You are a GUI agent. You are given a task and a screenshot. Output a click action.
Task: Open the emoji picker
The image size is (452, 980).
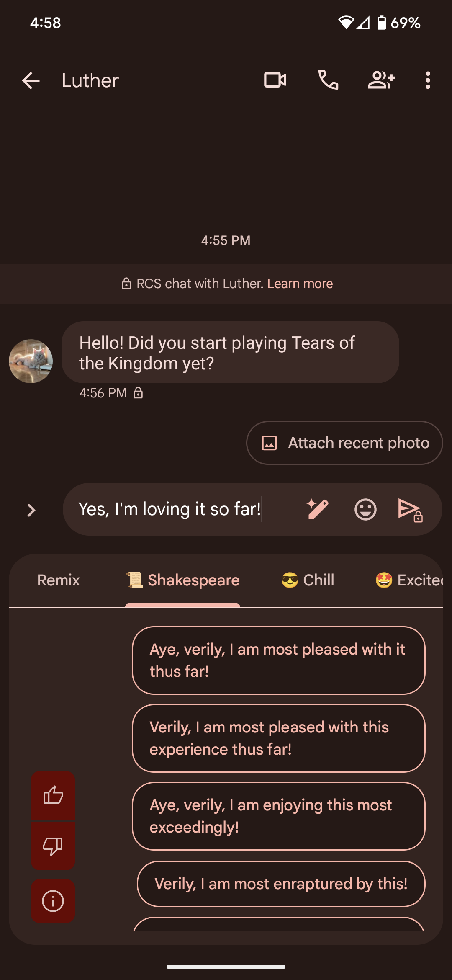pyautogui.click(x=365, y=509)
